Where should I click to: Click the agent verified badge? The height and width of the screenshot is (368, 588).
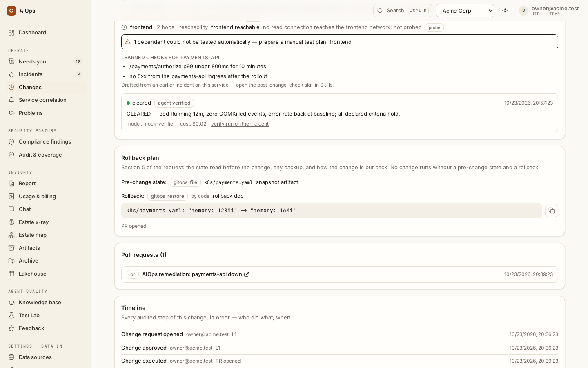(174, 103)
